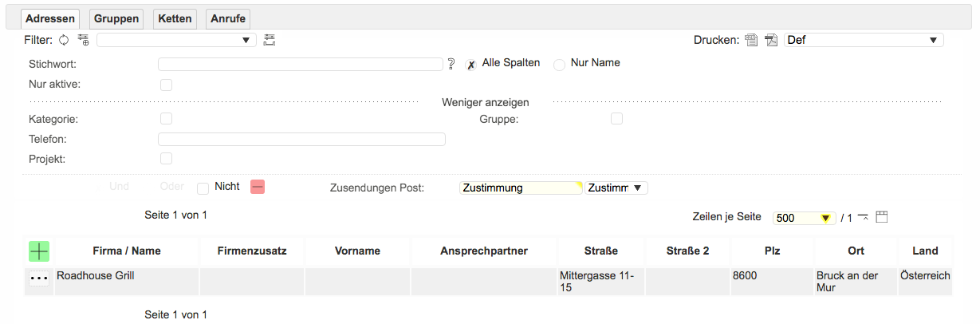
Task: Click the green plus add address icon
Action: (39, 251)
